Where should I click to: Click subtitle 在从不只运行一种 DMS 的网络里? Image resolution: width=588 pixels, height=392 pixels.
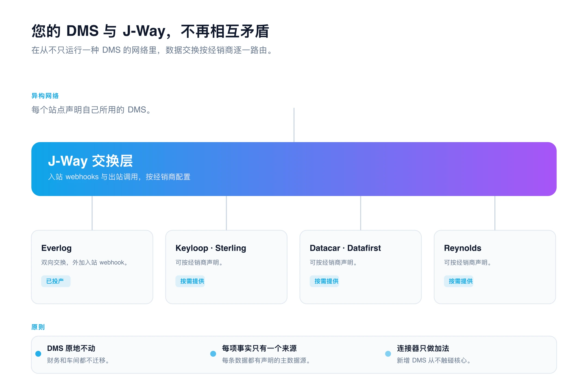click(x=152, y=50)
